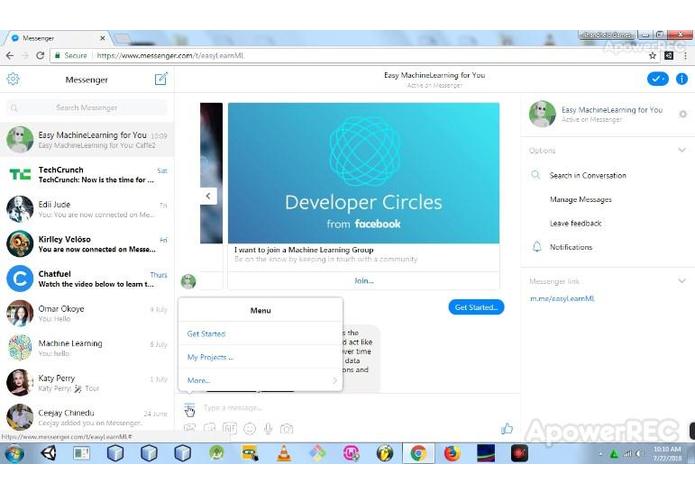The image size is (695, 494).
Task: Take a photo with the camera icon
Action: click(286, 428)
